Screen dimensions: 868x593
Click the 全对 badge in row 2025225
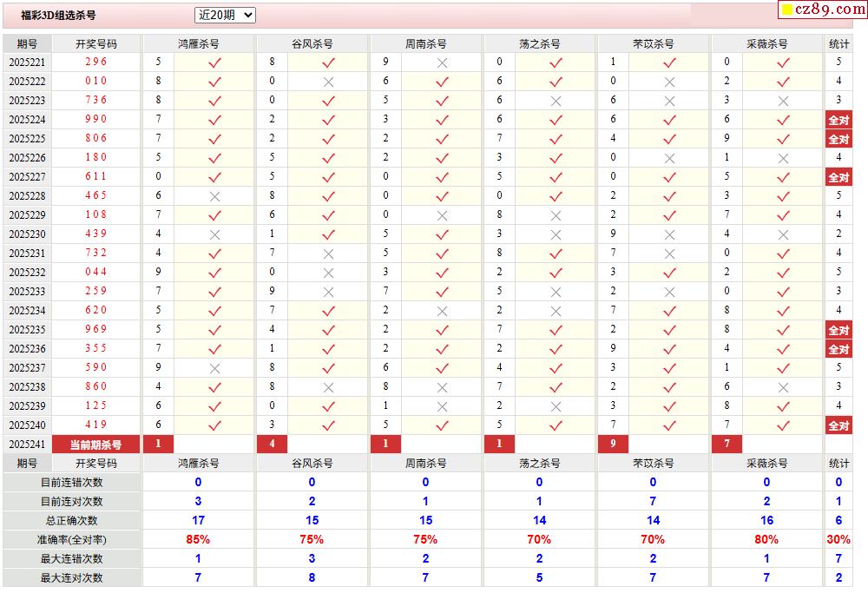click(x=838, y=139)
